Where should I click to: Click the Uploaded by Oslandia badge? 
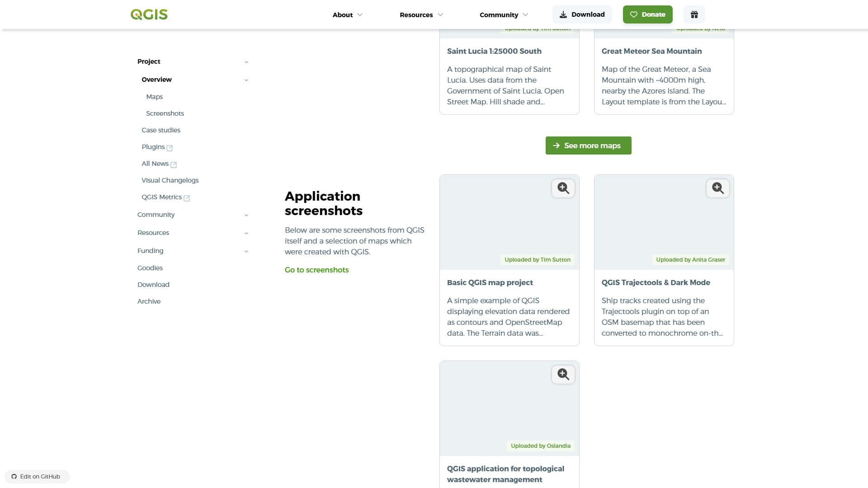coord(541,446)
